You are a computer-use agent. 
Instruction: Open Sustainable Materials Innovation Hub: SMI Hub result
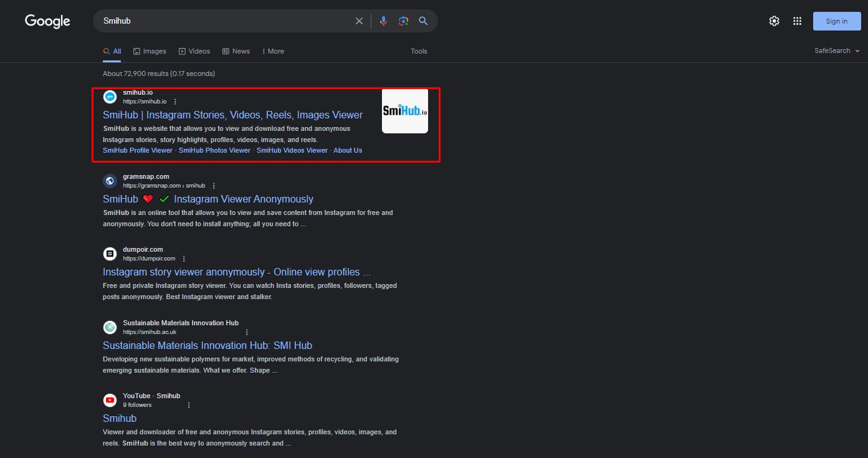207,345
